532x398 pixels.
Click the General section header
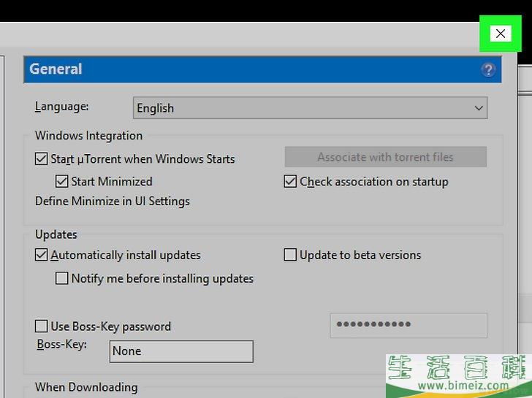(262, 69)
